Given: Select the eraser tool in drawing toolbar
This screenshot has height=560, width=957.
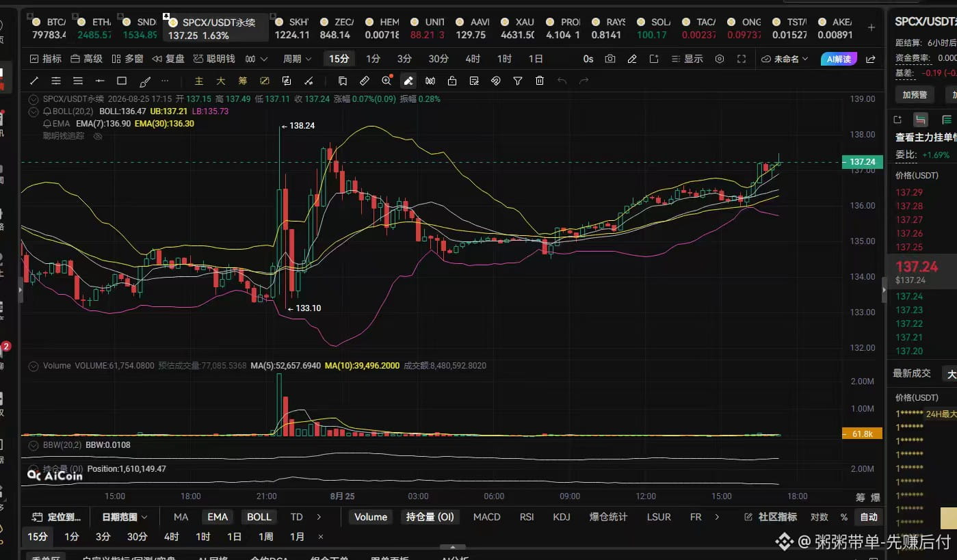Looking at the screenshot, I should pos(408,81).
